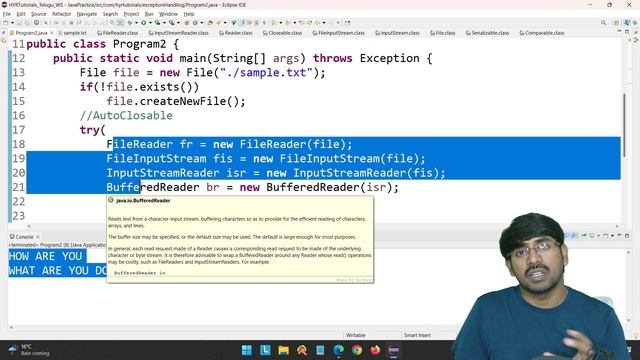Click the Run External Tools toolbar icon
This screenshot has width=640, height=360.
[172, 22]
